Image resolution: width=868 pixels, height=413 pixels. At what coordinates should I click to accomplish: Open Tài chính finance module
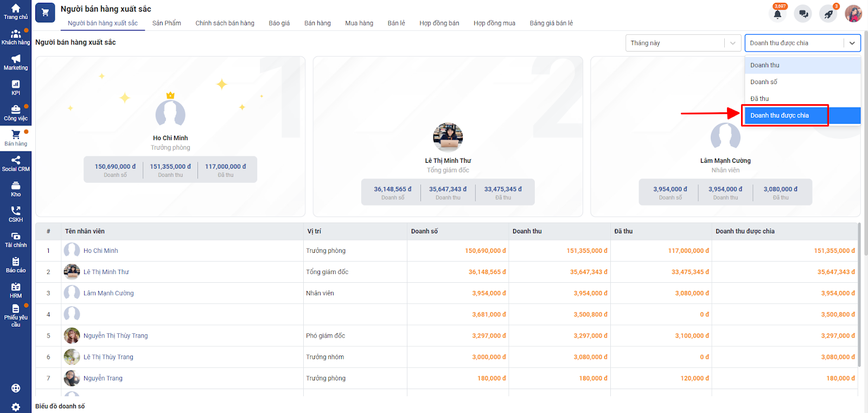click(16, 240)
